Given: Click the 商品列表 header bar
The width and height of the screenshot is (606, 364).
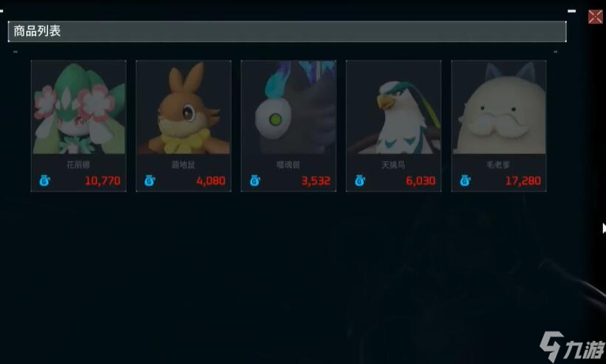Looking at the screenshot, I should (287, 32).
